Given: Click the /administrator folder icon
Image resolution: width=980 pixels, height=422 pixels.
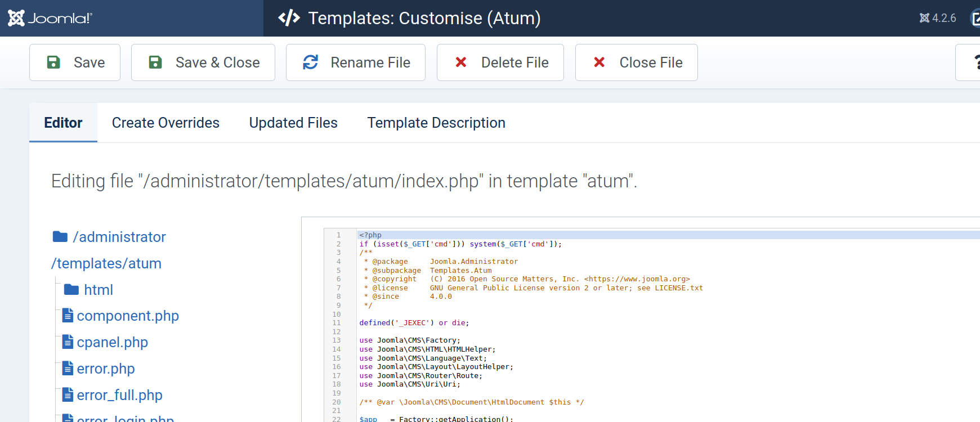Looking at the screenshot, I should (x=60, y=237).
